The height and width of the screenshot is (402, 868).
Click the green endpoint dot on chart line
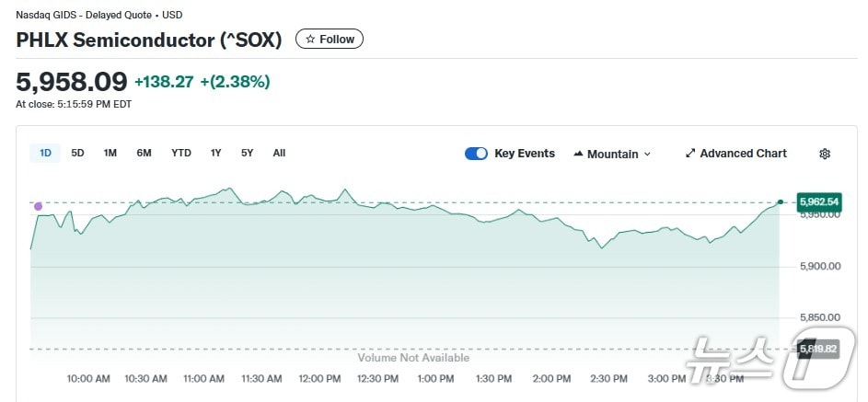(x=781, y=201)
